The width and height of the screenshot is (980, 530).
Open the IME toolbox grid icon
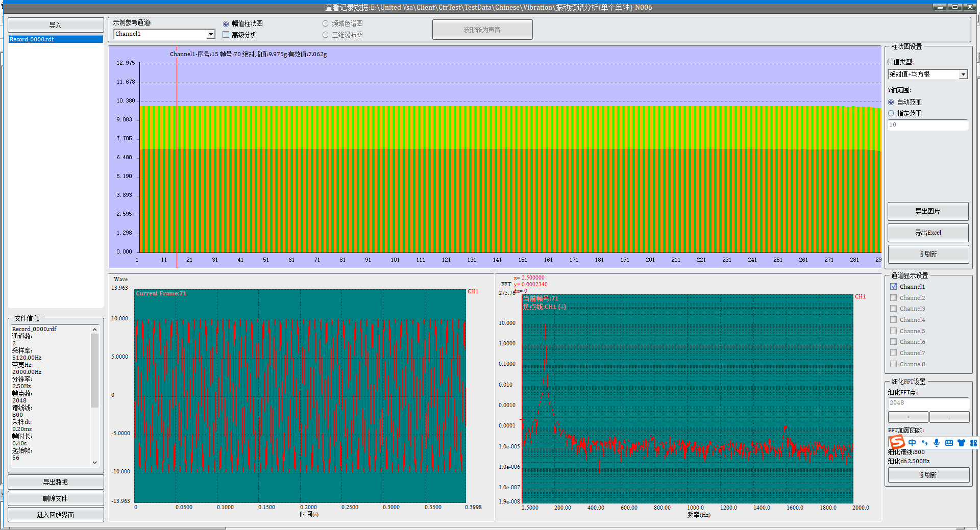point(973,443)
